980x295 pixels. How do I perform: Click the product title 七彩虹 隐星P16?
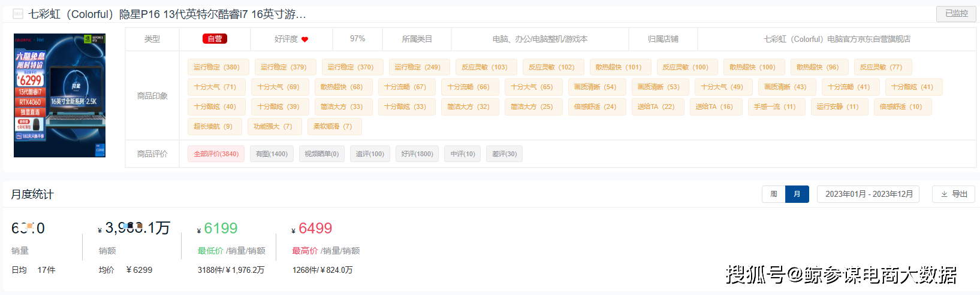coord(167,14)
